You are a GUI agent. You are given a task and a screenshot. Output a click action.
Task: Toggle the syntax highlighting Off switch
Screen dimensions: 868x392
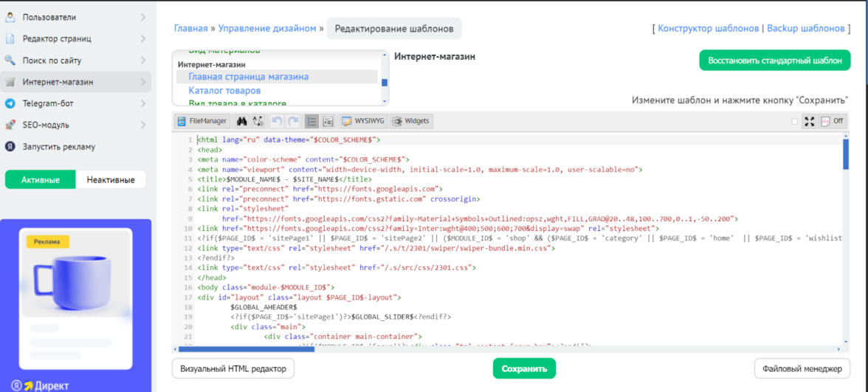(x=832, y=121)
